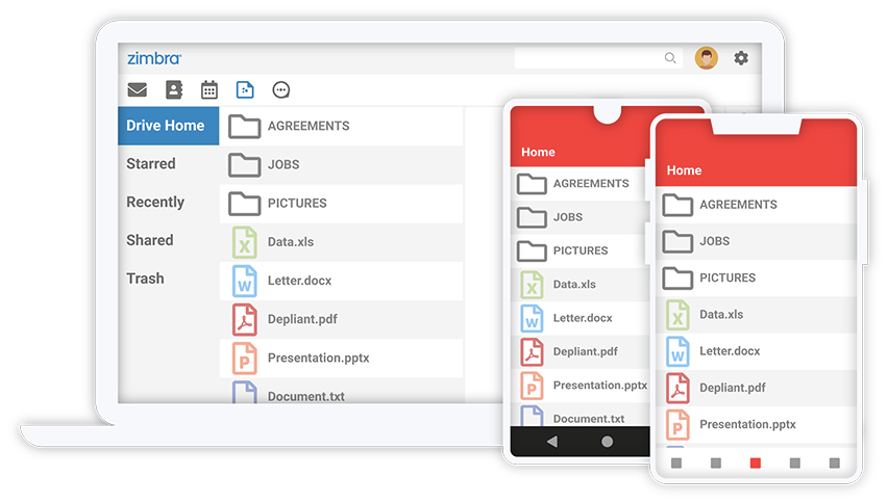Click inside the desktop search field
This screenshot has width=887, height=504.
pos(588,58)
